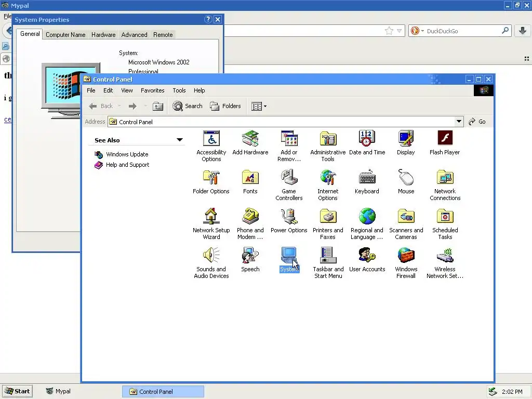The width and height of the screenshot is (532, 399).
Task: Click the Windows Update link
Action: 127,154
